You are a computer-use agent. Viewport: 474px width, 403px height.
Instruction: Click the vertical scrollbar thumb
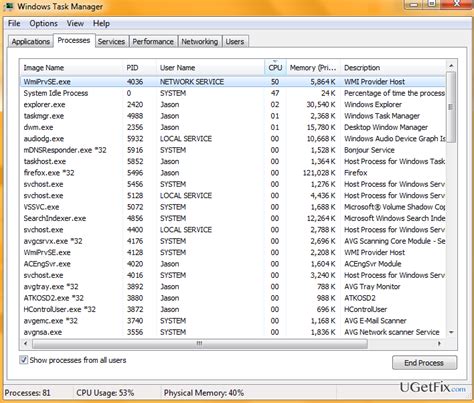[451, 107]
